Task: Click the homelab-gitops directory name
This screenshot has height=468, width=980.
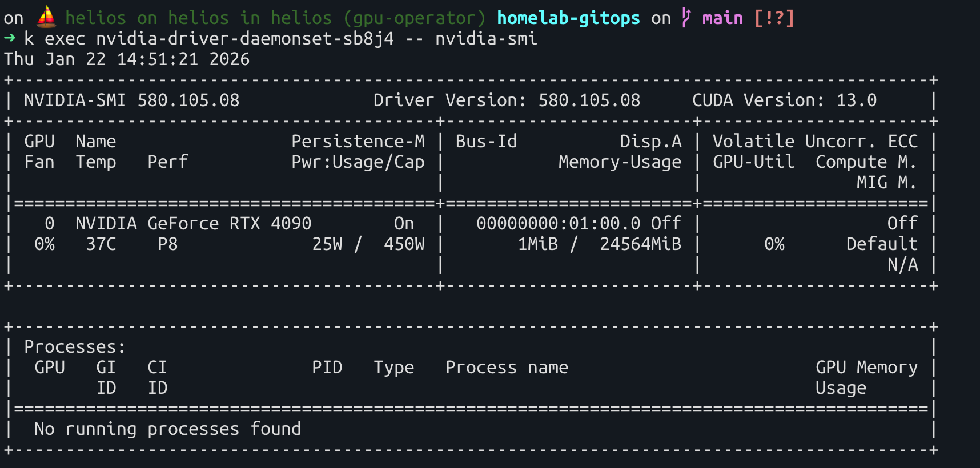Action: [x=568, y=18]
